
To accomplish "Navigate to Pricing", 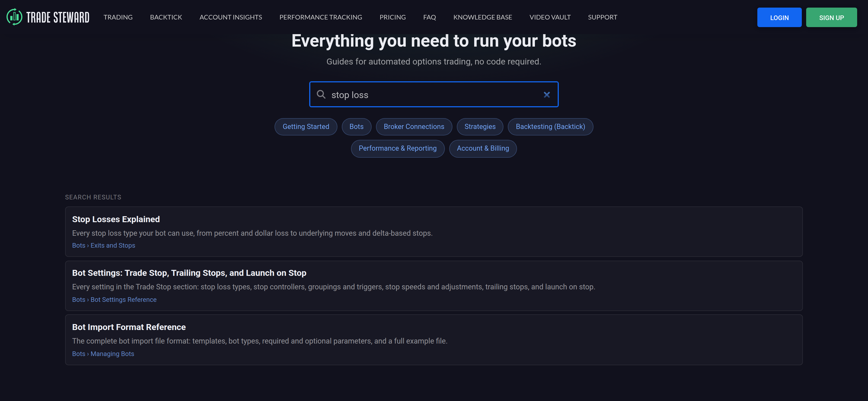I will [392, 17].
